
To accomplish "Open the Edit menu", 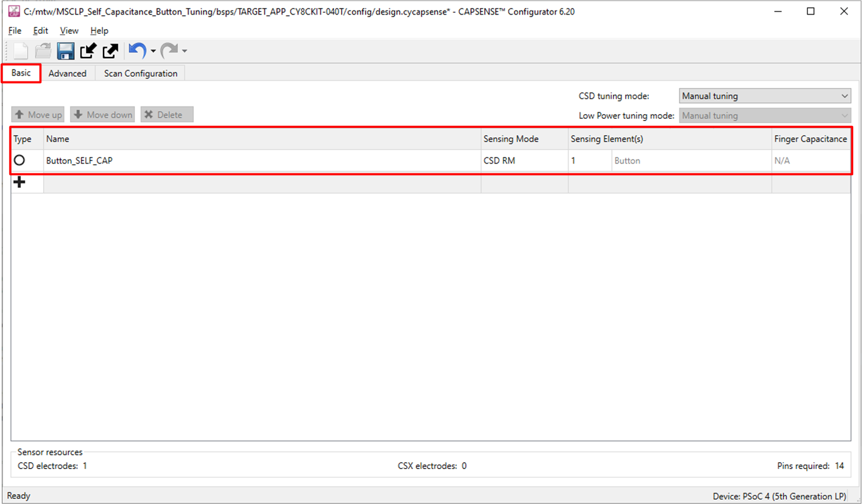I will (x=40, y=31).
